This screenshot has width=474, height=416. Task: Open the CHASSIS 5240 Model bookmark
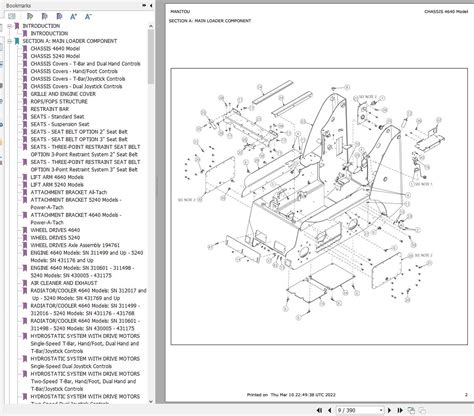[x=55, y=56]
